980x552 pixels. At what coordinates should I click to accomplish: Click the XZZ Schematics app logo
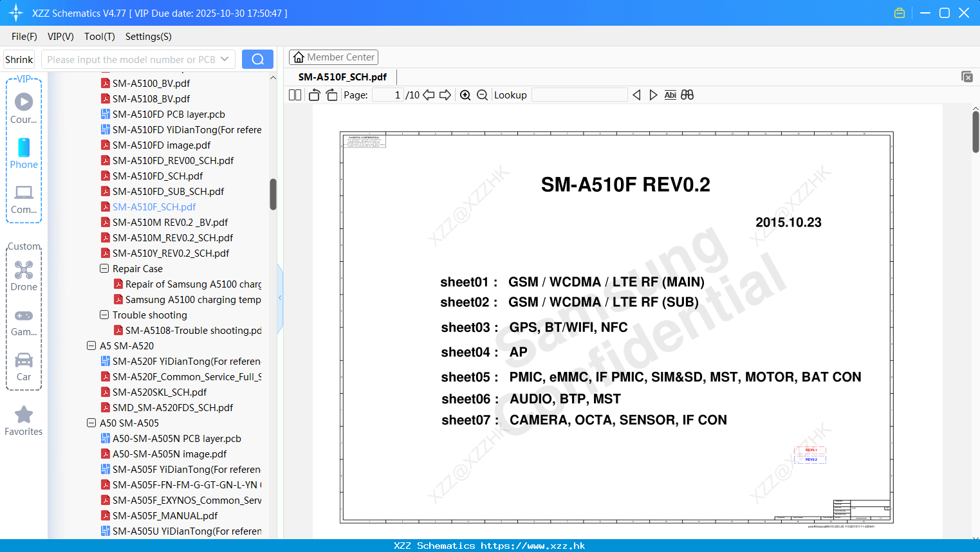pyautogui.click(x=16, y=13)
